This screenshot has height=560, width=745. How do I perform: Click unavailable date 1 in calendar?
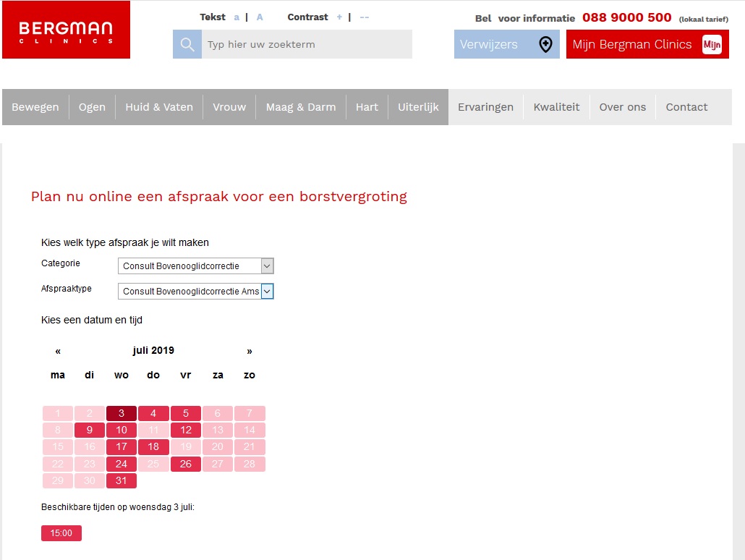click(57, 413)
